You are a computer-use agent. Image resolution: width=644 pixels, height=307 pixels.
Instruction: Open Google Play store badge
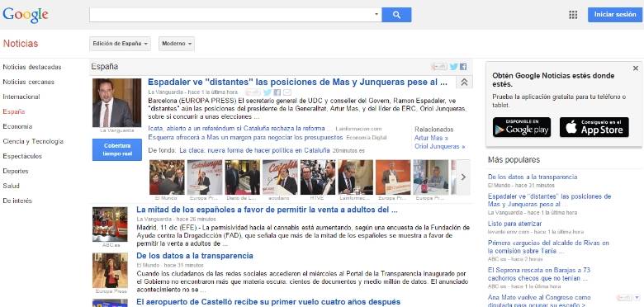tap(522, 127)
